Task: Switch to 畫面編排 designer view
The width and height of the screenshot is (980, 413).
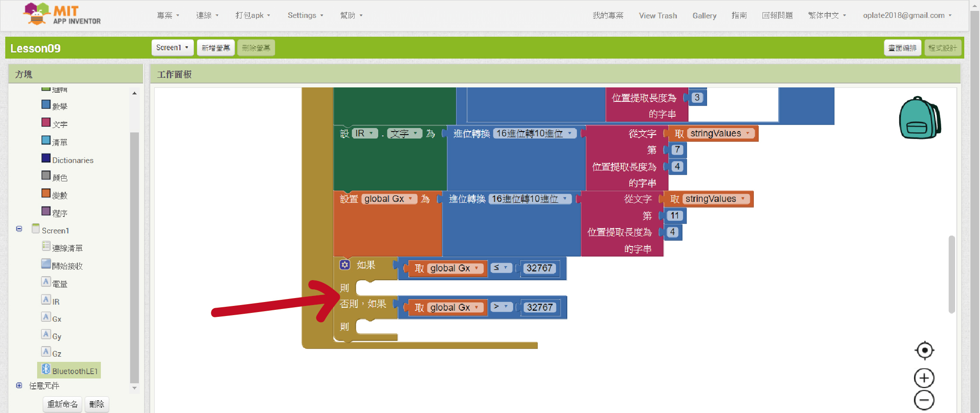Action: pos(902,48)
